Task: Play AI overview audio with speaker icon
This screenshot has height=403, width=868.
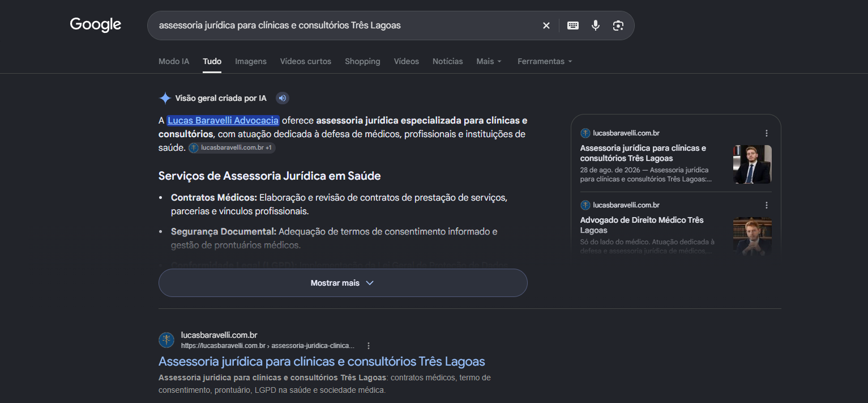Action: pyautogui.click(x=283, y=98)
